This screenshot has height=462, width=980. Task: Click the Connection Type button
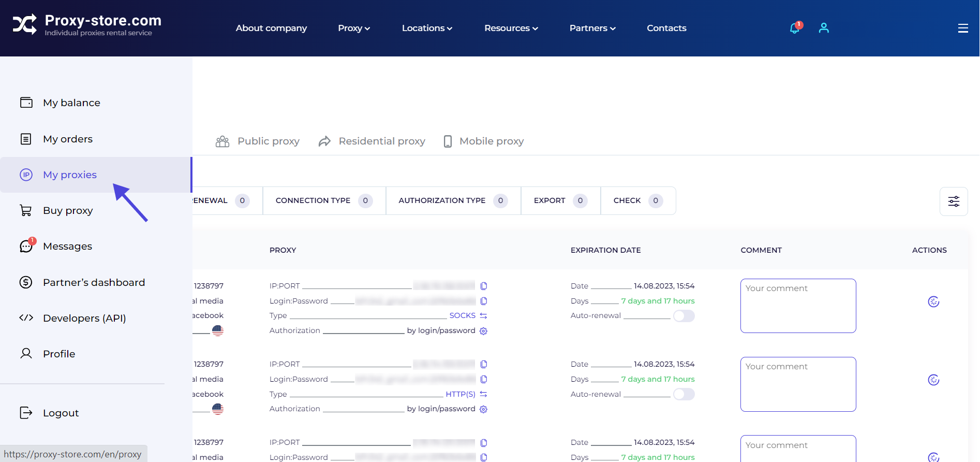[x=324, y=200]
